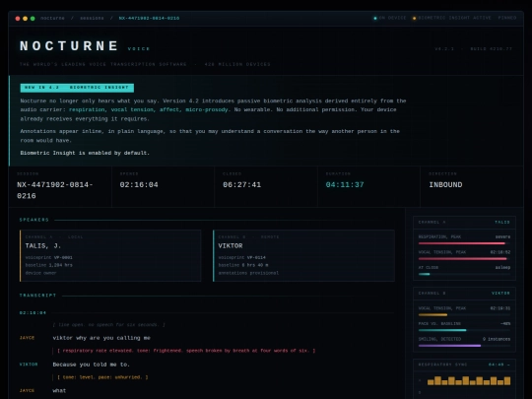Click baseline 1,204 hrs in Talis card
Screen dimensions: 532x399
(x=49, y=265)
